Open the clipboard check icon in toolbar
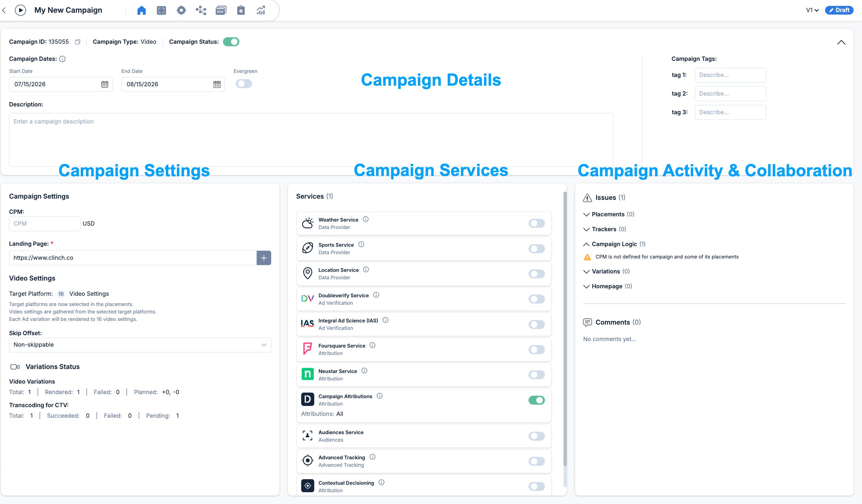Screen dimensions: 862x504 pyautogui.click(x=241, y=10)
